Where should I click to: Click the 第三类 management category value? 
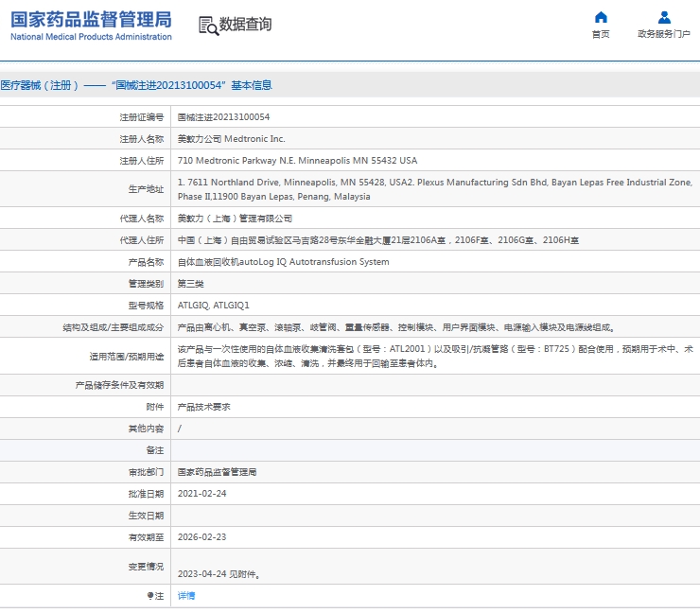[191, 284]
